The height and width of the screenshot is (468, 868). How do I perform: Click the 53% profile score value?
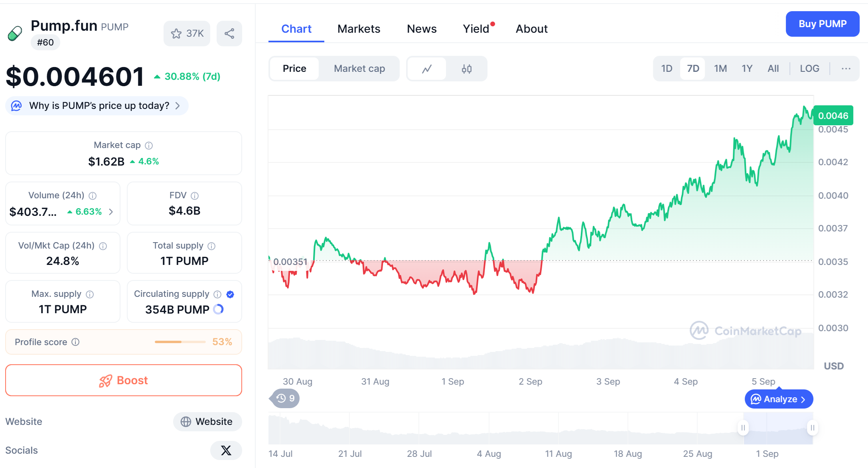tap(222, 342)
